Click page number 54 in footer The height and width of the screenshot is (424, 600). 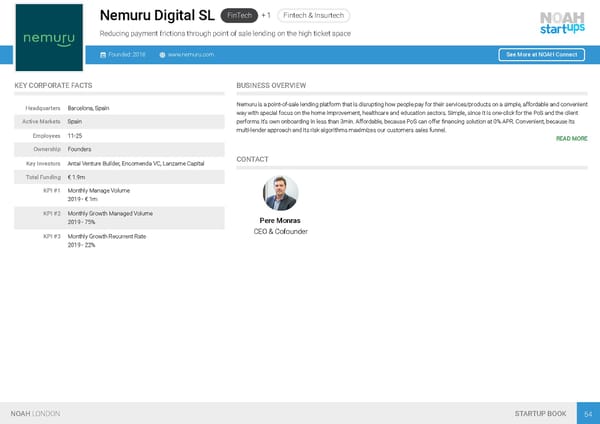coord(589,412)
